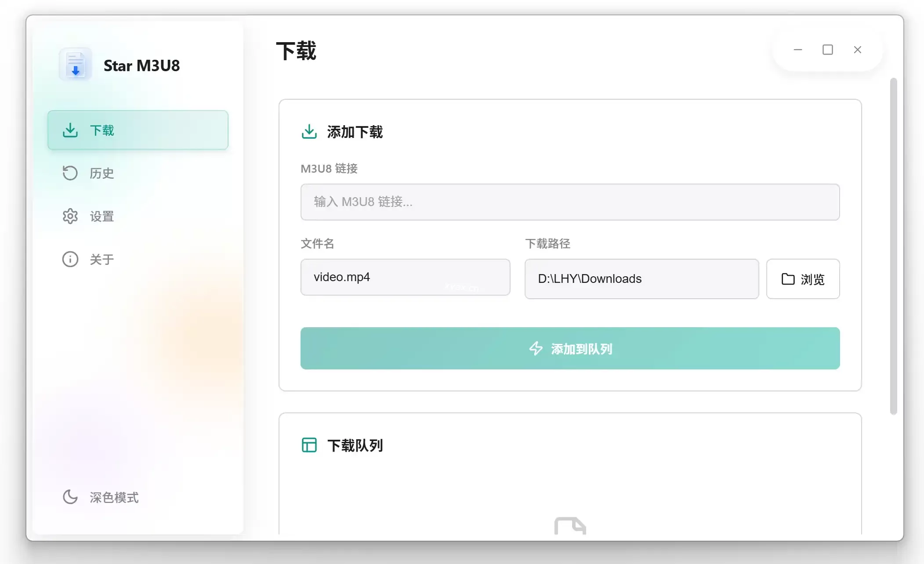Click the about info circle icon
Screen dimensions: 924x564
coord(70,259)
